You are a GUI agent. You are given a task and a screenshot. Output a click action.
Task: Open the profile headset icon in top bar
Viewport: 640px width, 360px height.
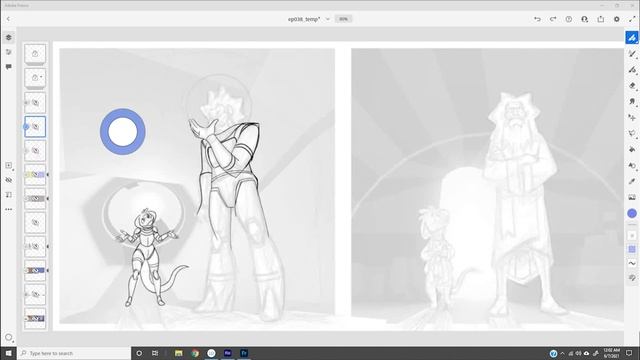(584, 19)
